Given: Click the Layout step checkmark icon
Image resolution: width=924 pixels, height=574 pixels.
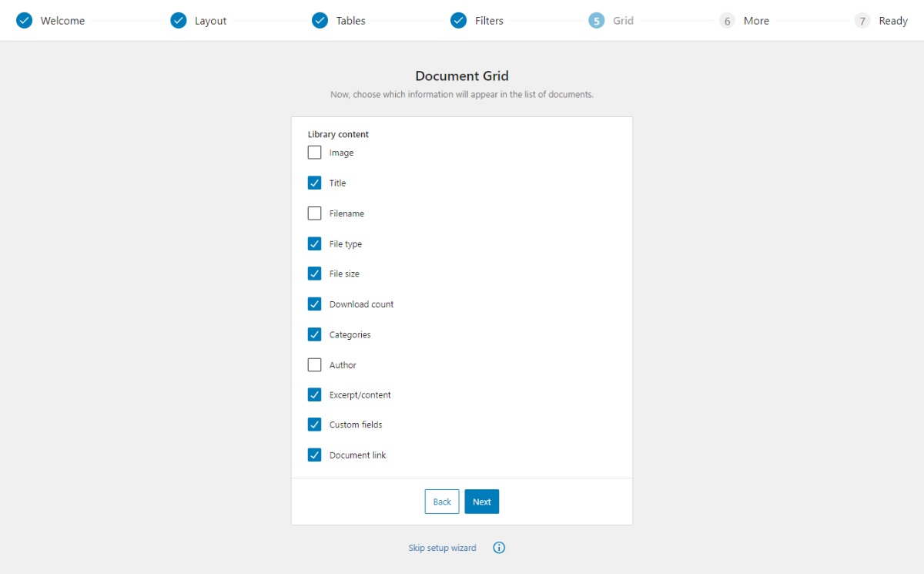Looking at the screenshot, I should (179, 21).
